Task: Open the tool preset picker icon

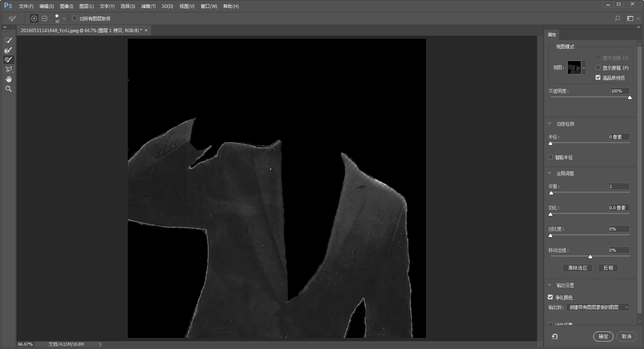Action: [12, 18]
